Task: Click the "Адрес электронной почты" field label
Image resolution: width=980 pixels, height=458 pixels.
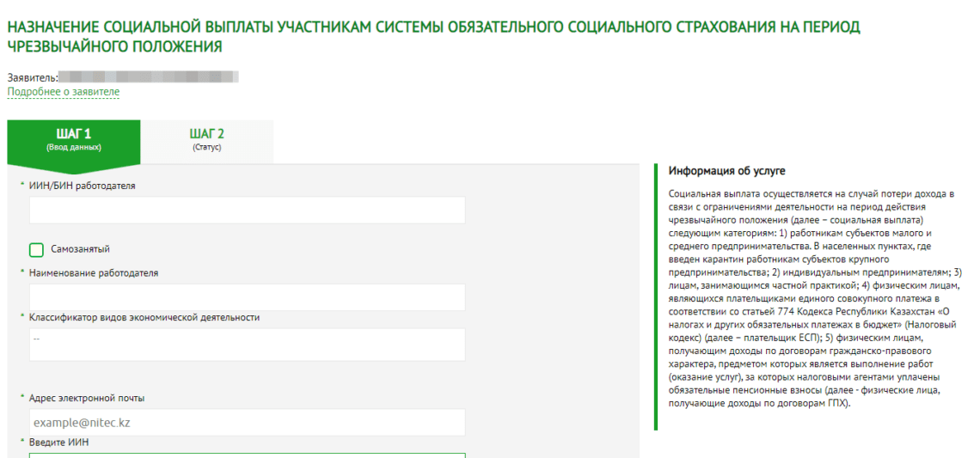Action: (x=86, y=398)
